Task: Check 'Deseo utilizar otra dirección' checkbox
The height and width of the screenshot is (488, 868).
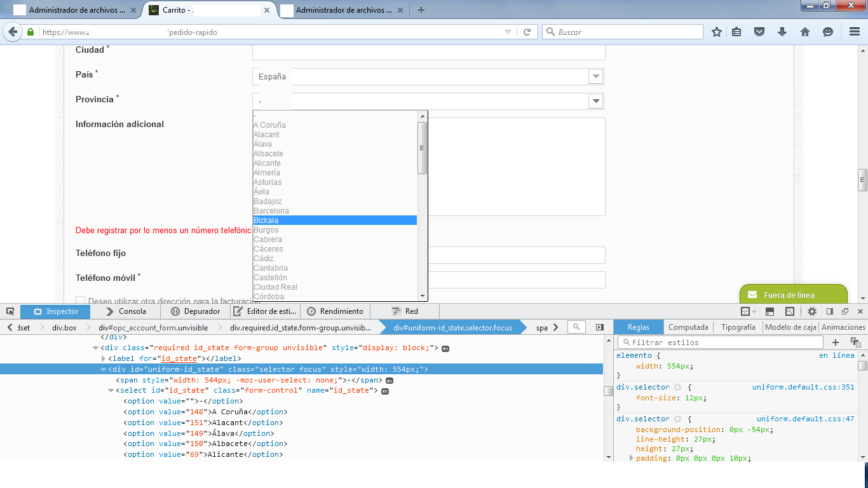Action: pyautogui.click(x=80, y=301)
